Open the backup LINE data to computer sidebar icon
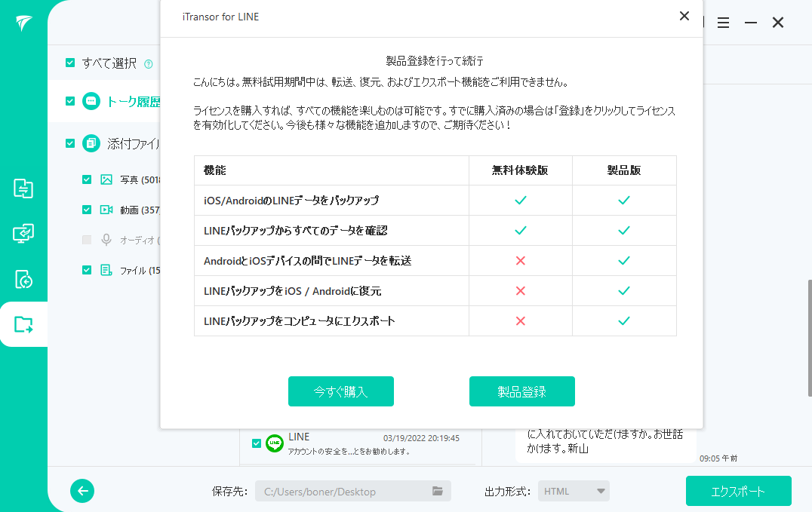This screenshot has width=812, height=512. (x=23, y=234)
